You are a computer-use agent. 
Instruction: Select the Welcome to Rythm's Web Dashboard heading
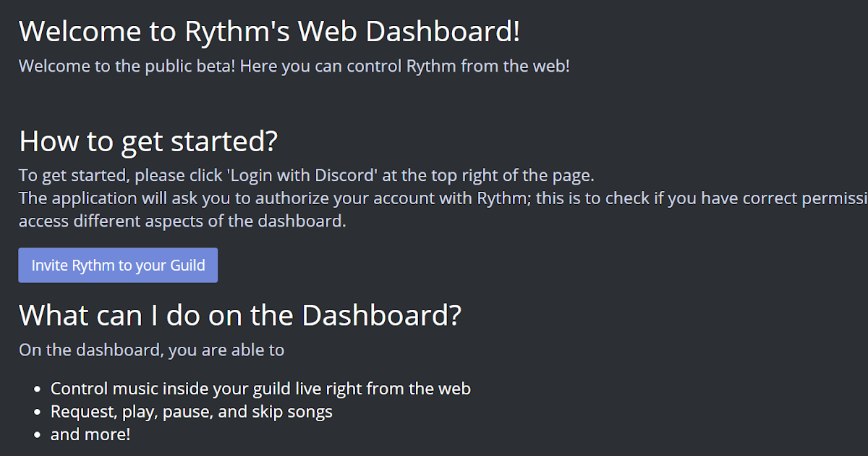(270, 32)
